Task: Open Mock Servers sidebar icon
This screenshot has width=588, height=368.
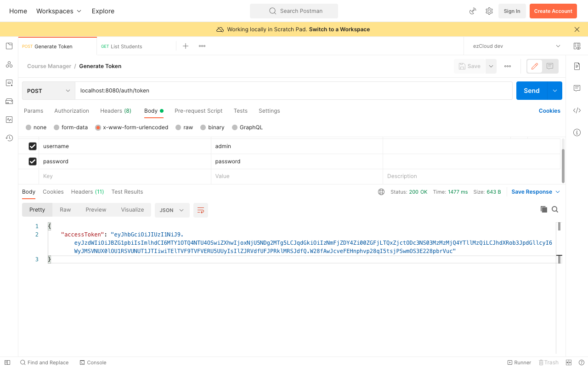Action: coord(9,101)
